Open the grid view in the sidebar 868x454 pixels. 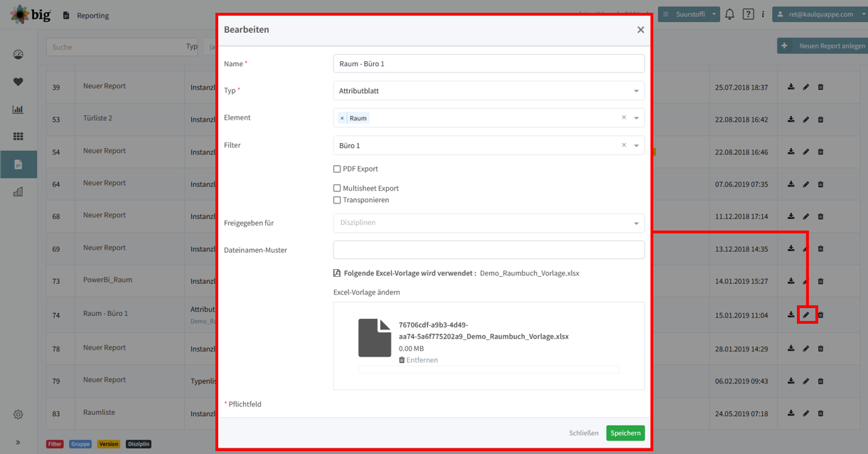[18, 137]
